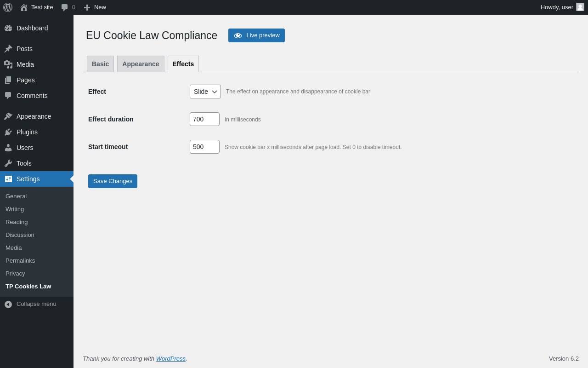Open the WordPress logo menu
The width and height of the screenshot is (588, 368).
8,7
